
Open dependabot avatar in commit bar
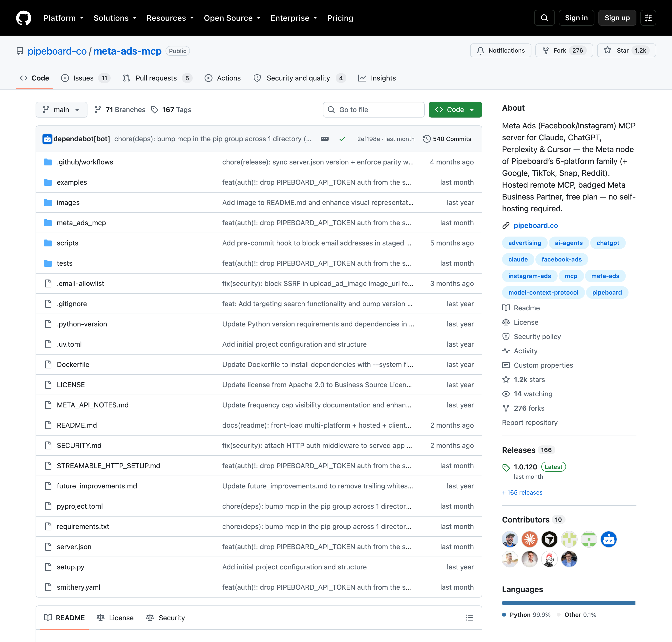coord(47,139)
